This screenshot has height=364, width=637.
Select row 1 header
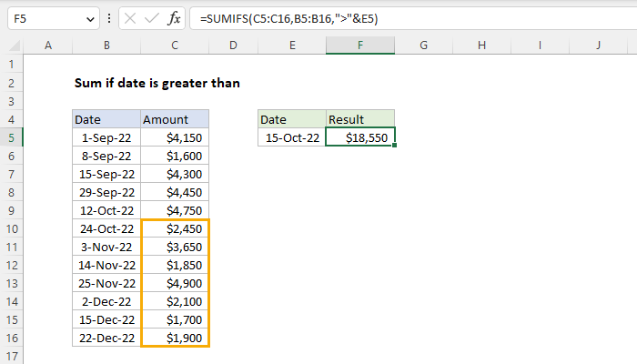click(x=11, y=65)
